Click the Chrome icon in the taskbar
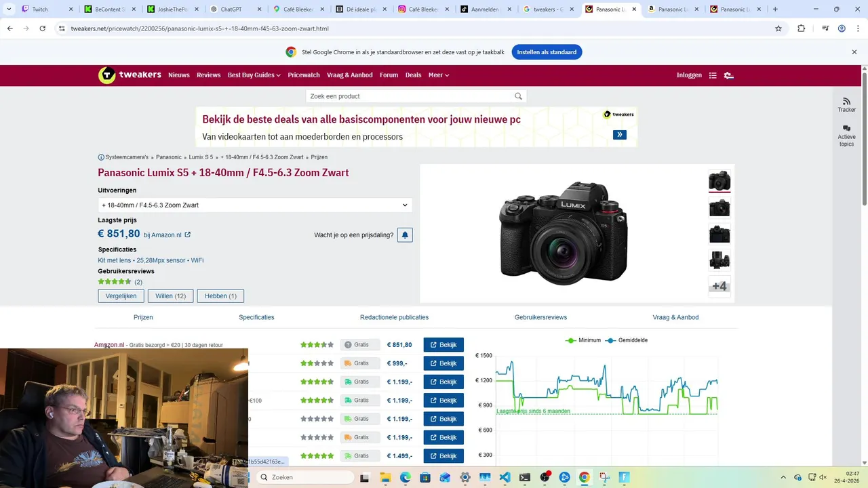 click(584, 478)
